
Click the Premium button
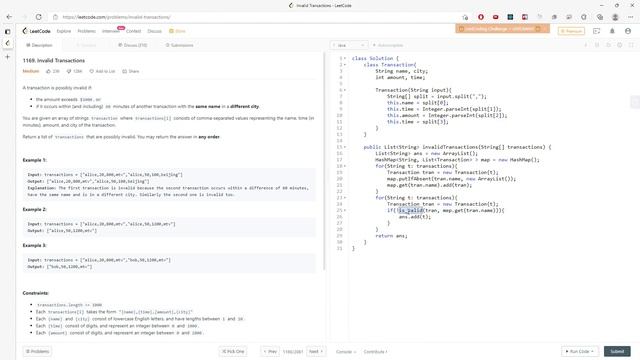click(x=571, y=31)
